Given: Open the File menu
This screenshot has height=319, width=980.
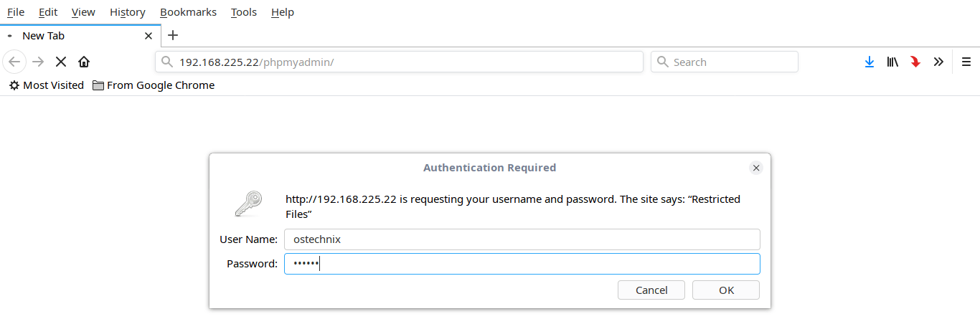Looking at the screenshot, I should click(16, 12).
